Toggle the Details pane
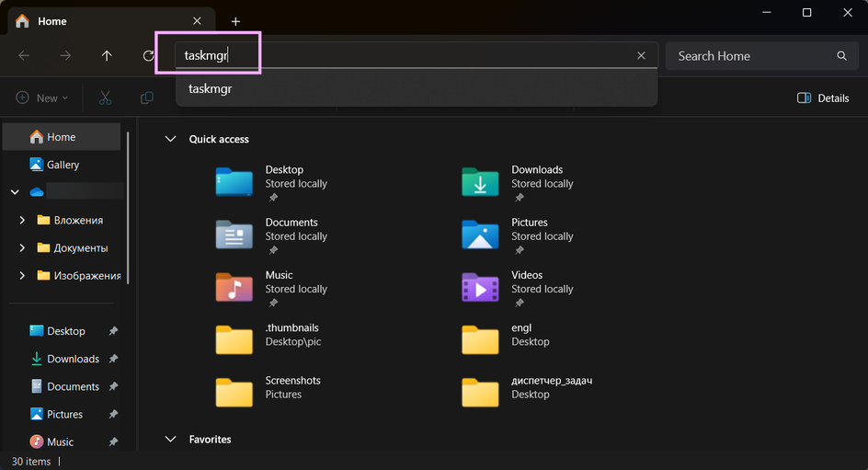Viewport: 868px width, 470px height. [823, 98]
